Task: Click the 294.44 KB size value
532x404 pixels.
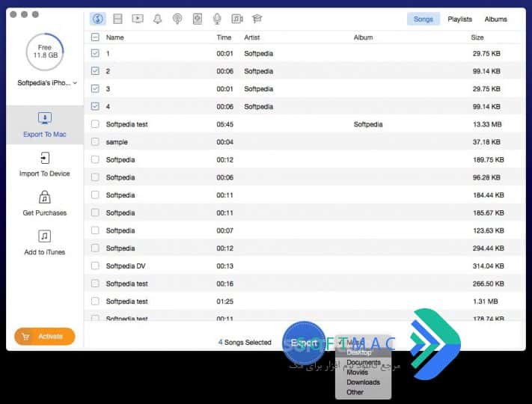Action: point(489,248)
